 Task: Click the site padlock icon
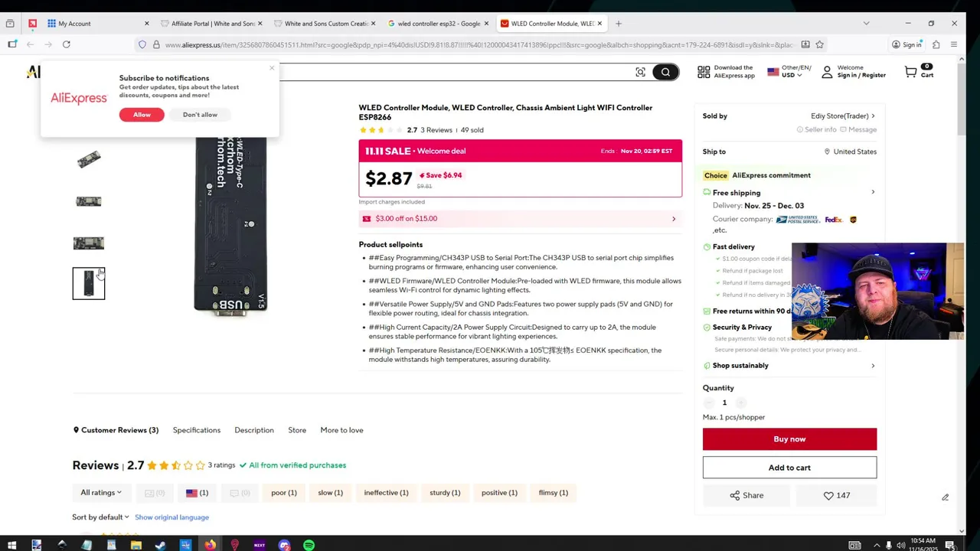click(156, 44)
